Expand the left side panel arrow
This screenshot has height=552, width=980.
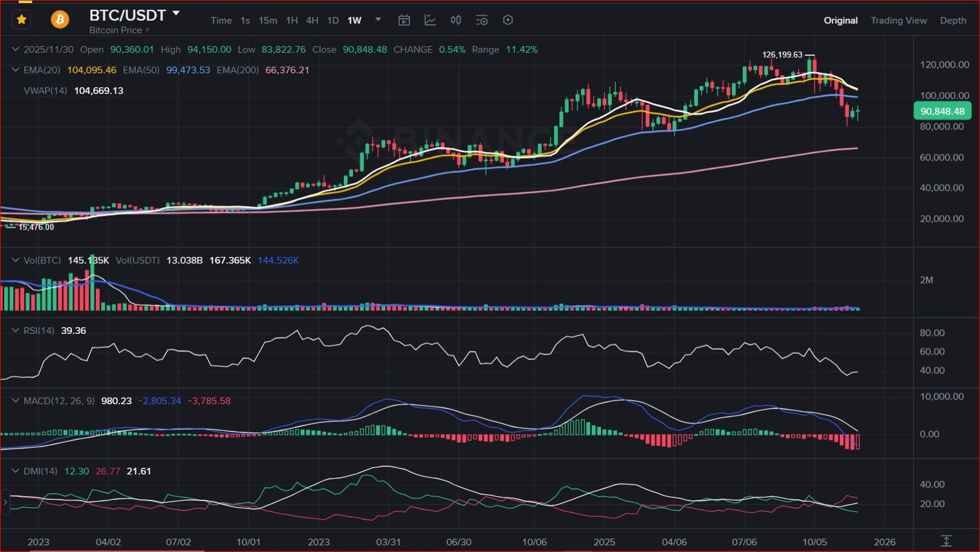(x=5, y=502)
